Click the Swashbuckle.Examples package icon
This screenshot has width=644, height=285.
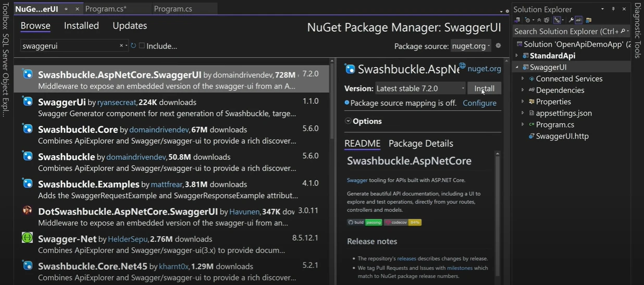pyautogui.click(x=28, y=183)
